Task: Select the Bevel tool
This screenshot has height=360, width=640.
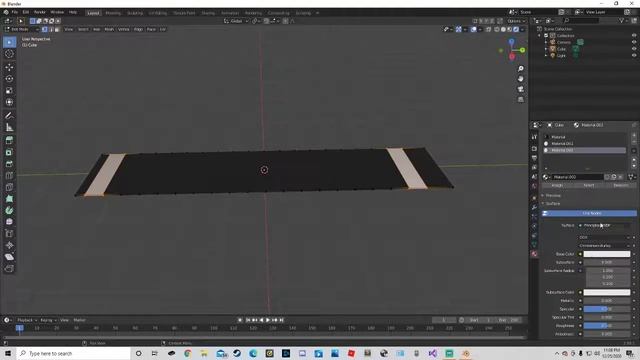Action: (9, 164)
